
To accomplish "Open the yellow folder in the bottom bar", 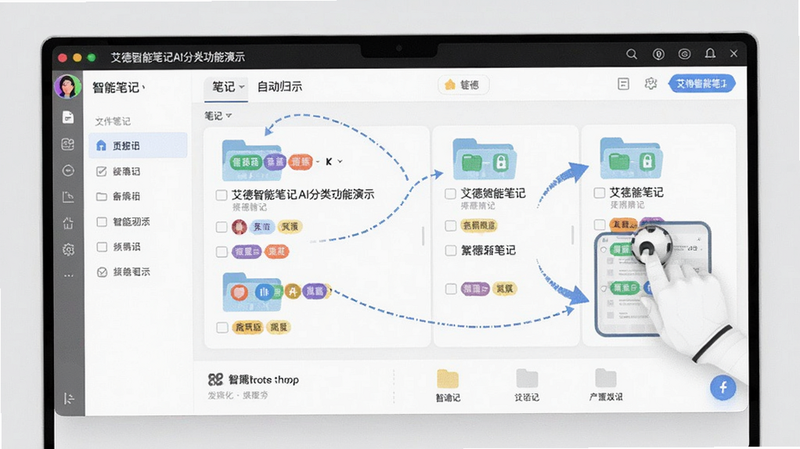I will [447, 379].
